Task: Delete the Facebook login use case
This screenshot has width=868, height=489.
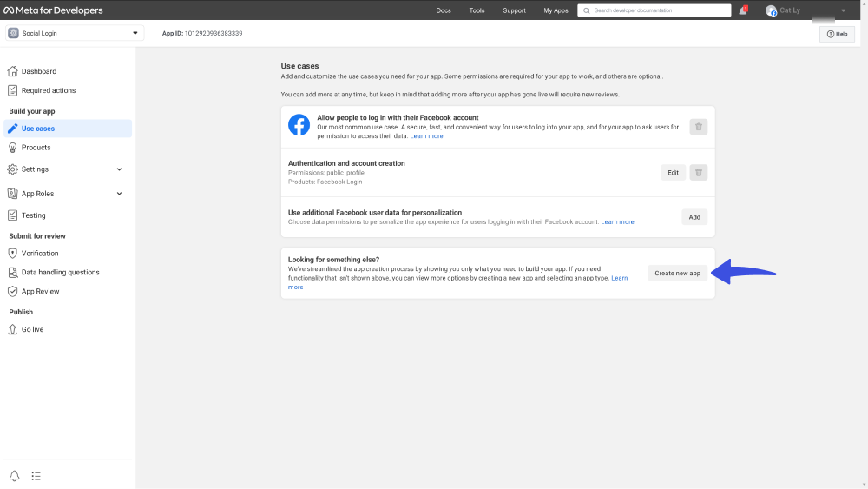Action: [x=699, y=127]
